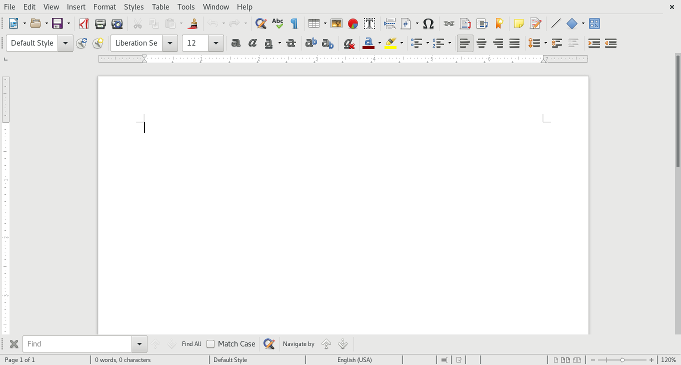Open the Insert Table dropdown arrow
This screenshot has width=681, height=365.
(x=325, y=23)
